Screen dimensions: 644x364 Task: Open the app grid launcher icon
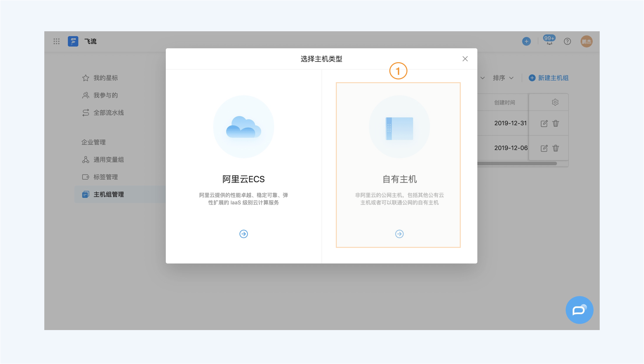click(x=57, y=41)
